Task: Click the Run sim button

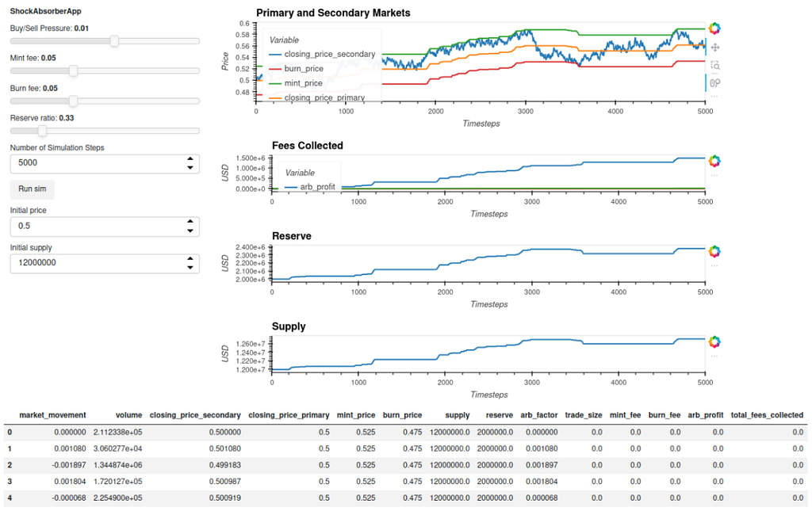Action: tap(32, 189)
